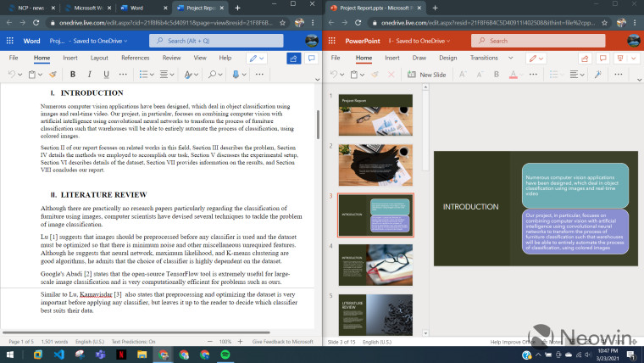Select slide 1 Project Report thumbnail
644x363 pixels.
[375, 114]
